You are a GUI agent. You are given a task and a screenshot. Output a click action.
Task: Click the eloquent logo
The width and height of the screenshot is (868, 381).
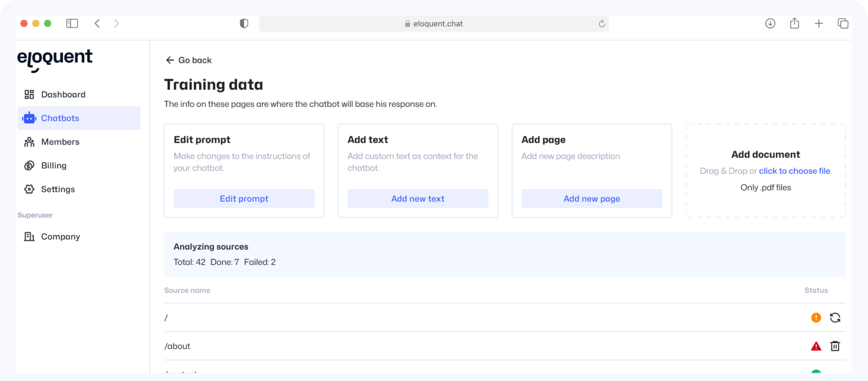click(55, 60)
